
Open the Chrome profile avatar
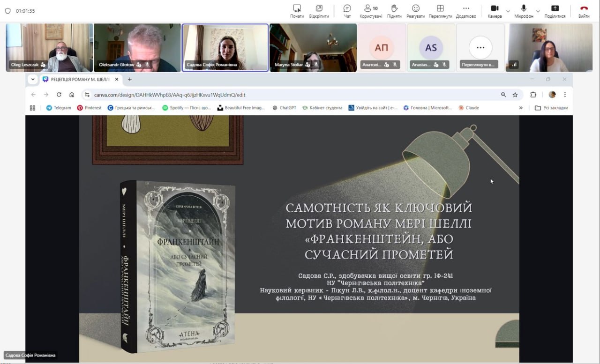click(x=552, y=95)
